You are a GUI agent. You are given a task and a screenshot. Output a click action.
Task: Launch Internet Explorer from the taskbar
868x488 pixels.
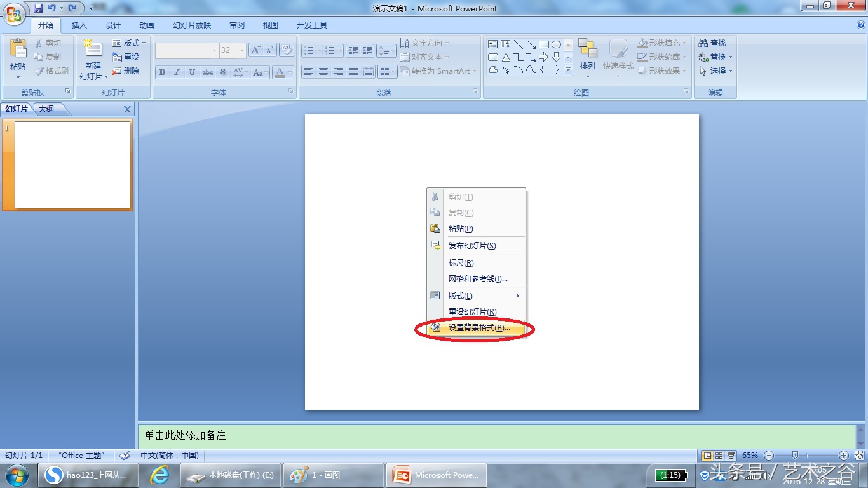(x=159, y=475)
